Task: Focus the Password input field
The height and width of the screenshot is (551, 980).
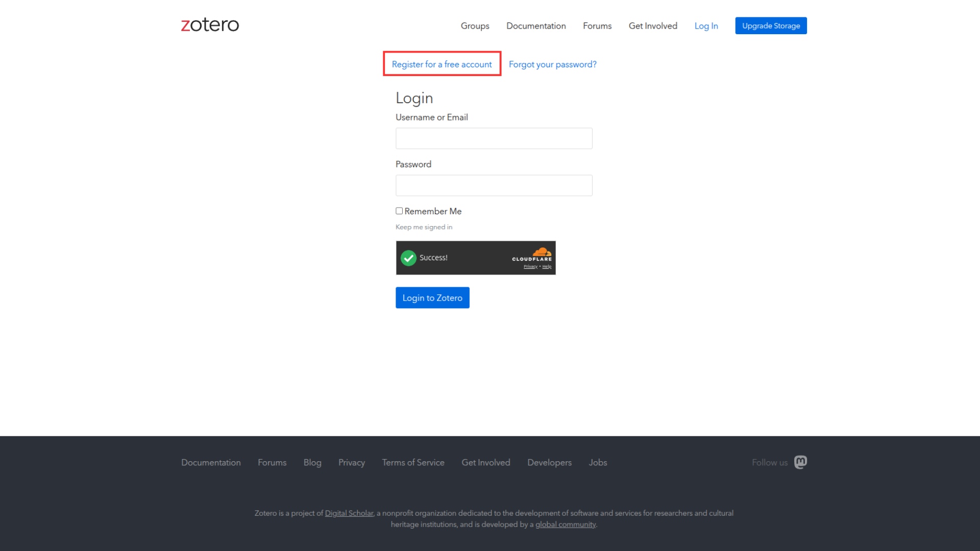Action: (494, 185)
